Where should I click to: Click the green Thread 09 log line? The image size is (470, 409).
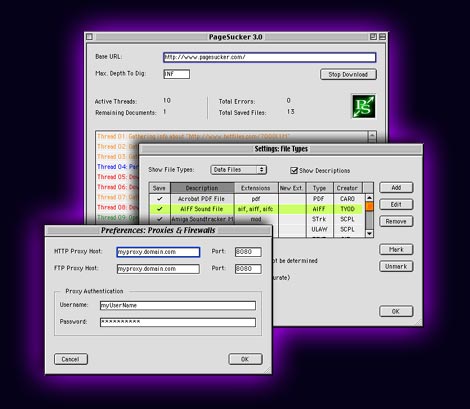coord(118,217)
